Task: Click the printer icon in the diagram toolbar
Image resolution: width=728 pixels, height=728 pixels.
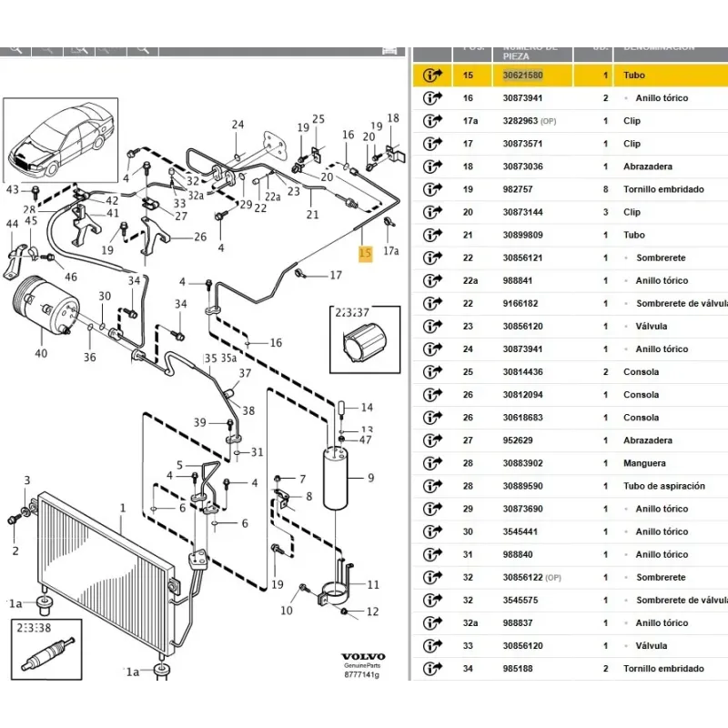Action: point(111,46)
